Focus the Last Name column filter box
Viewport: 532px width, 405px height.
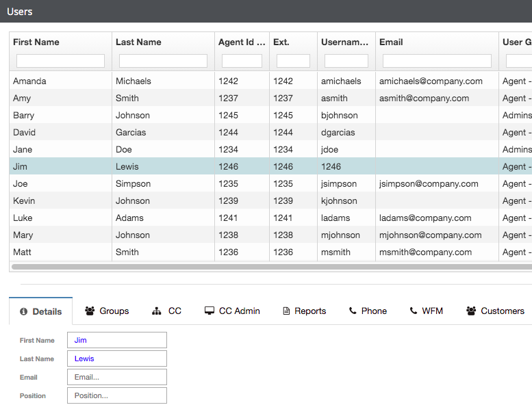(x=163, y=61)
